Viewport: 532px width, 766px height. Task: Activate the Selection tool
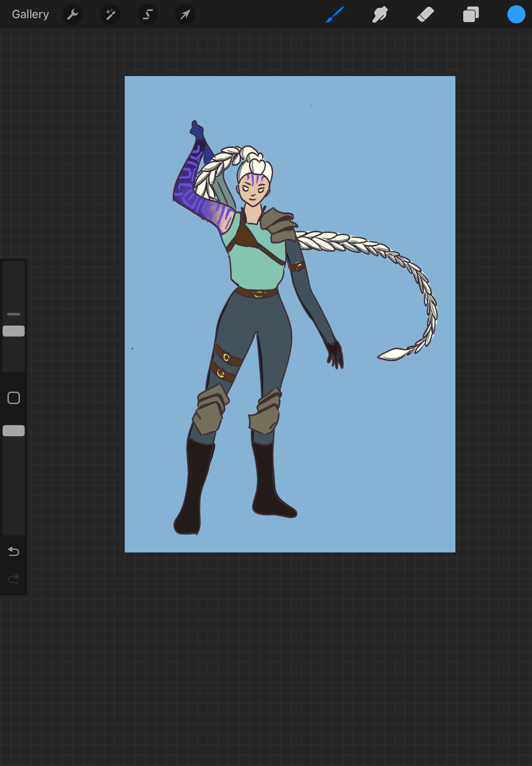[148, 14]
